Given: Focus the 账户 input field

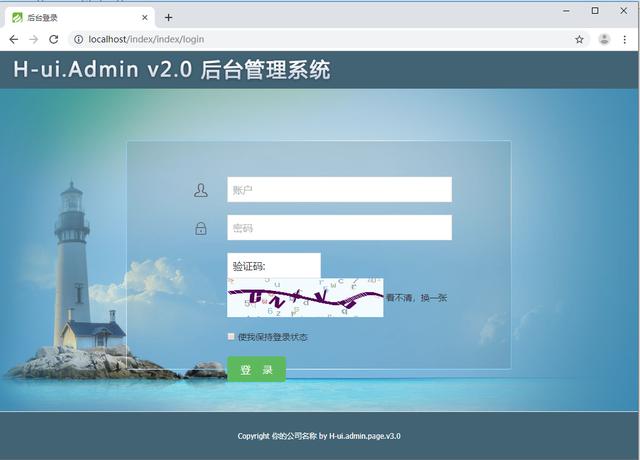Looking at the screenshot, I should tap(339, 190).
